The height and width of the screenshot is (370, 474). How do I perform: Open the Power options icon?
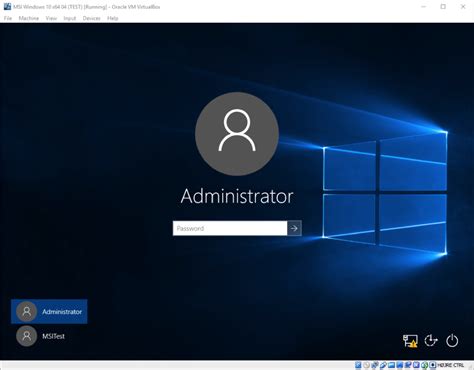coord(452,341)
